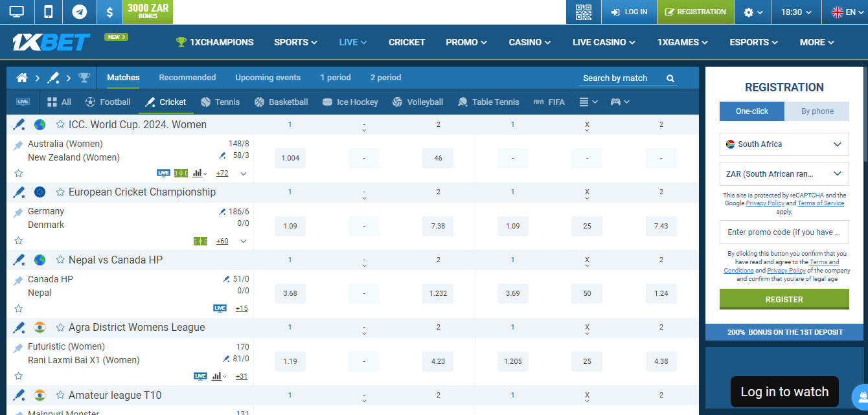Select odds 3.68 for Canada HP
Viewport: 868px width, 415px height.
click(x=290, y=293)
